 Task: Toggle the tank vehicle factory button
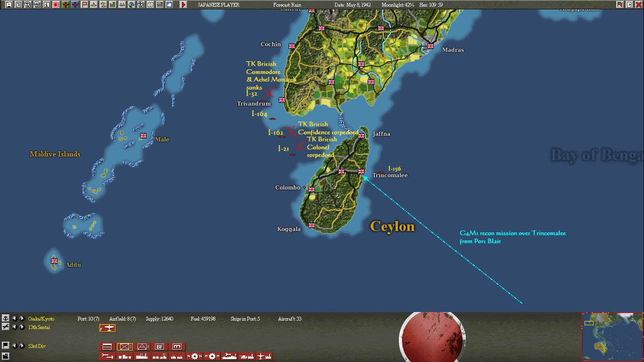point(247,356)
